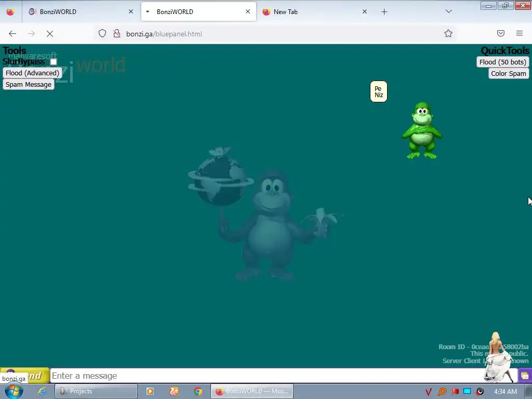Screen dimensions: 532x399
Task: Open the Windows Start menu
Action: [x=14, y=391]
